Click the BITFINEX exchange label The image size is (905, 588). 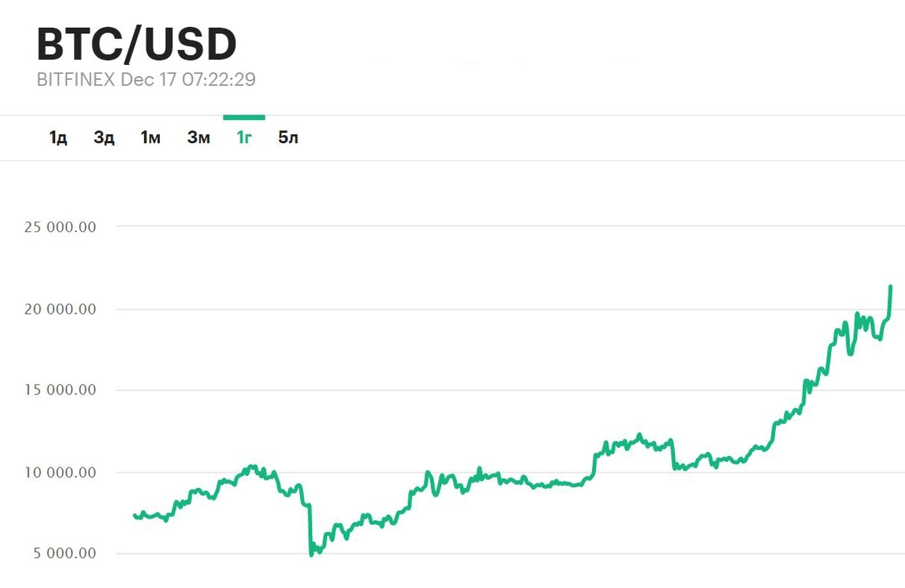pos(75,80)
